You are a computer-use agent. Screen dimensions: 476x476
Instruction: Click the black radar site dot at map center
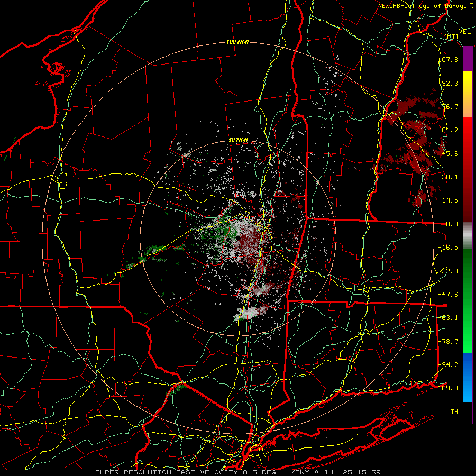239,237
